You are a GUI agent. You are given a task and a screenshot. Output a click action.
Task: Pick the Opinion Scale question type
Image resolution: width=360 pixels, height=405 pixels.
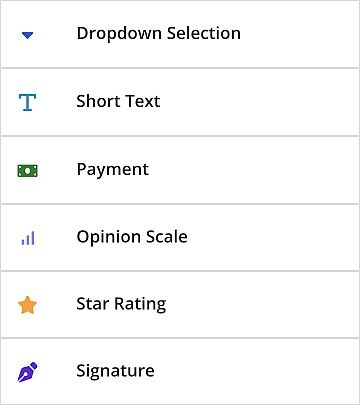click(x=180, y=238)
